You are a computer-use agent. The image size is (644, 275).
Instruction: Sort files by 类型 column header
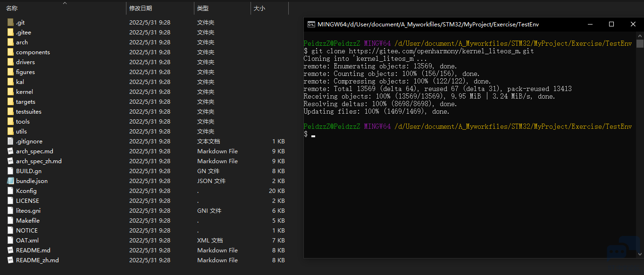click(x=203, y=8)
